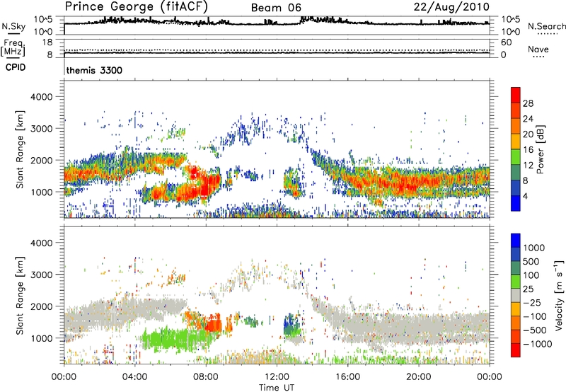Click the orange velocity swatch between -100 and -500
The height and width of the screenshot is (392, 566).
point(516,323)
